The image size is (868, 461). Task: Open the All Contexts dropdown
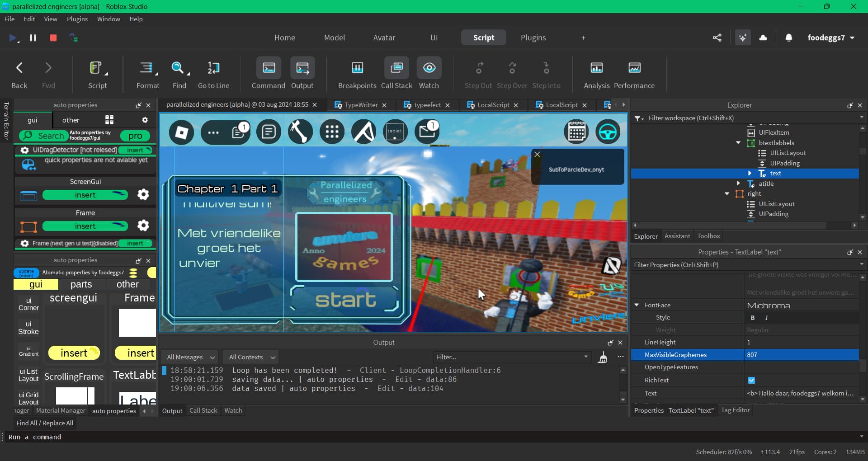point(252,358)
